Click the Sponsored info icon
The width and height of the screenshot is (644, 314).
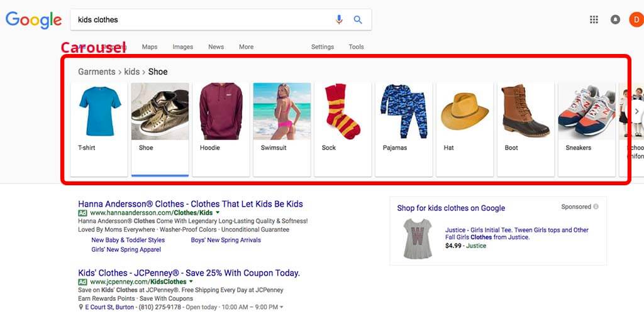596,207
